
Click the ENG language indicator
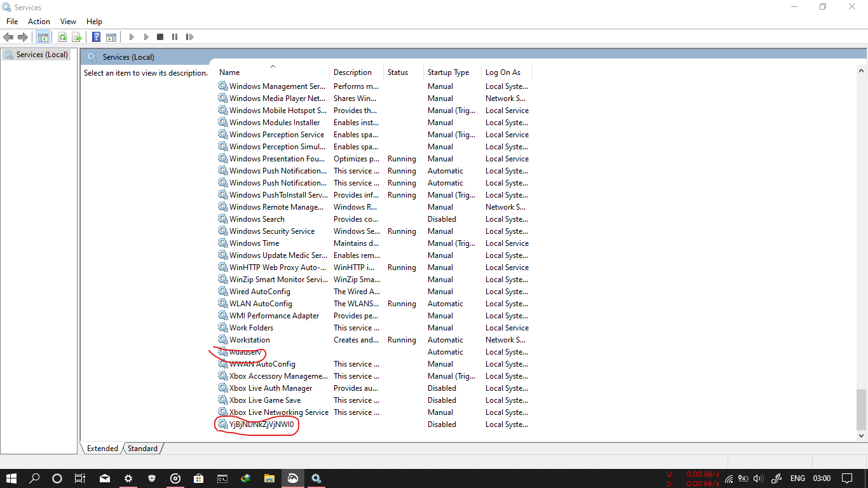click(x=797, y=478)
